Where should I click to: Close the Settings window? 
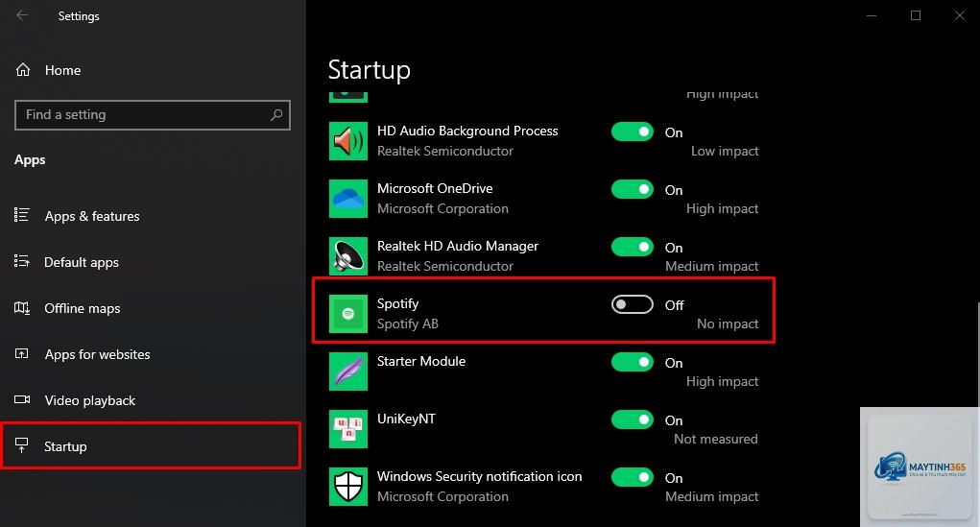click(x=960, y=15)
